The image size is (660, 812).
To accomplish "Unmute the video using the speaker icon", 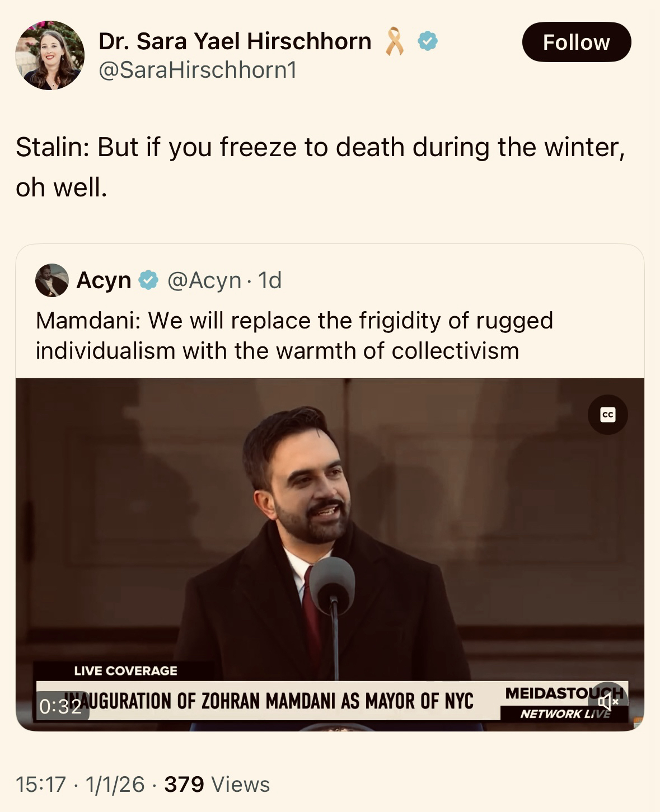I will coord(607,701).
